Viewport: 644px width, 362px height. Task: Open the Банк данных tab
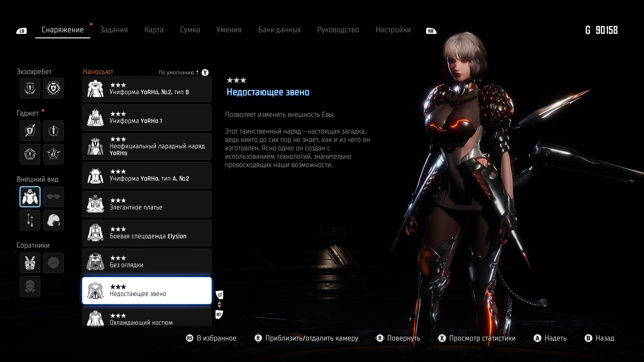pyautogui.click(x=279, y=30)
